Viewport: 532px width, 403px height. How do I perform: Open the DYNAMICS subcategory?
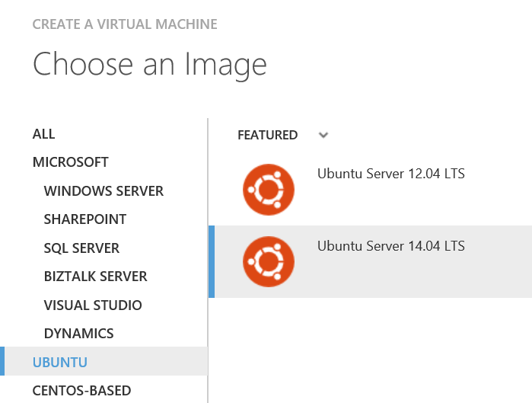click(78, 334)
